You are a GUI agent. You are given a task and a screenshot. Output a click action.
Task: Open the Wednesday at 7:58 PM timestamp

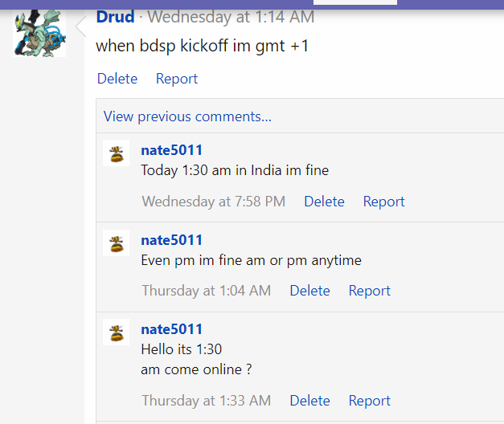click(213, 202)
